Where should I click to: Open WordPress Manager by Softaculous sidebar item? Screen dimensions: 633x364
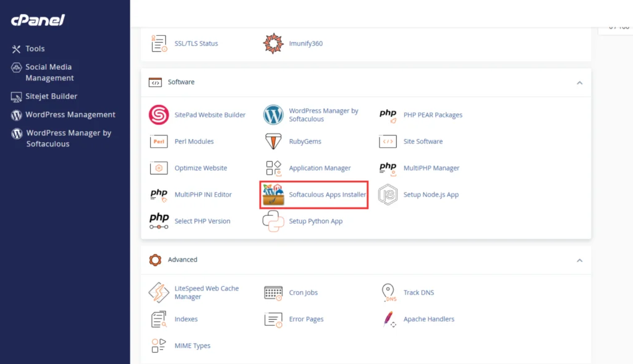point(69,138)
